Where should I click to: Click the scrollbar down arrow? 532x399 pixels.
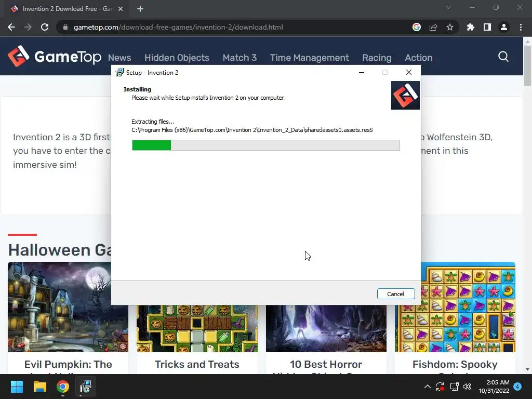point(527,369)
